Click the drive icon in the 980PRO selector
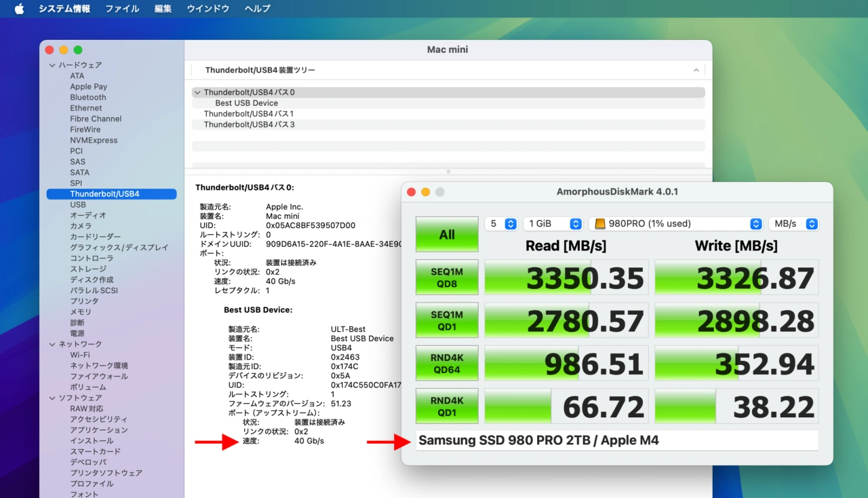Image resolution: width=868 pixels, height=498 pixels. coord(599,223)
